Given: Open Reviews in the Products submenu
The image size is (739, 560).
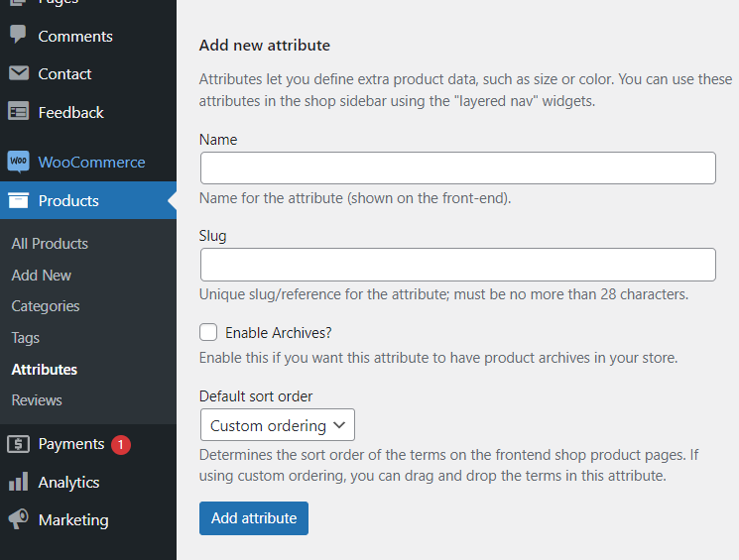Looking at the screenshot, I should [x=37, y=400].
